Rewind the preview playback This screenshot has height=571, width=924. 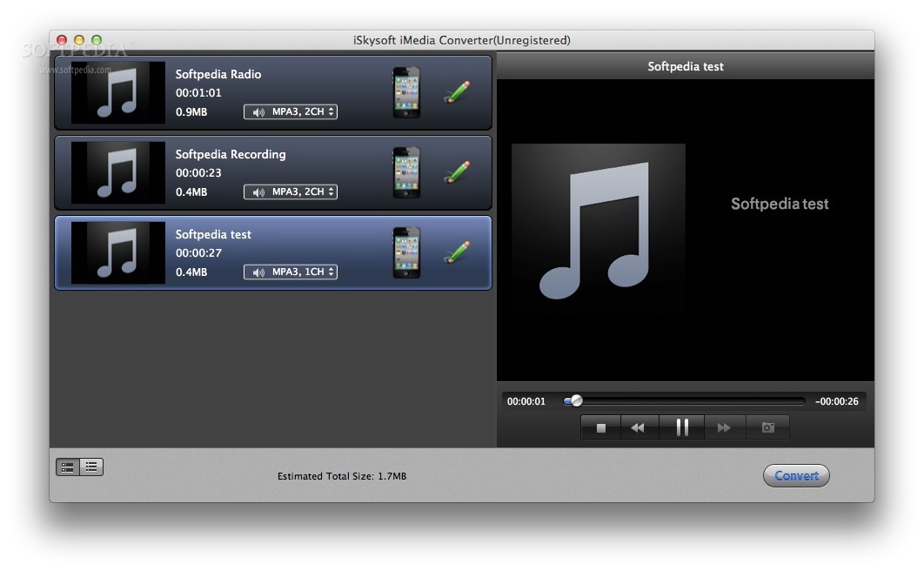pyautogui.click(x=640, y=427)
